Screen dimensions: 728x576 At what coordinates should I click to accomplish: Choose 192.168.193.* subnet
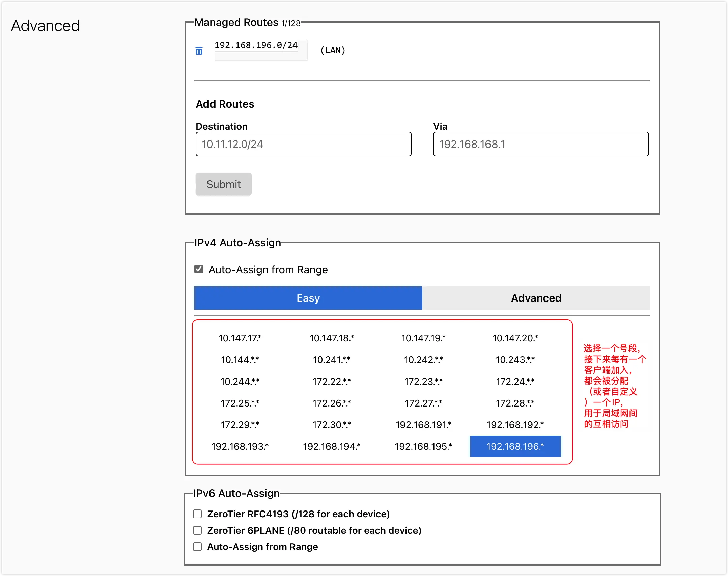tap(240, 446)
